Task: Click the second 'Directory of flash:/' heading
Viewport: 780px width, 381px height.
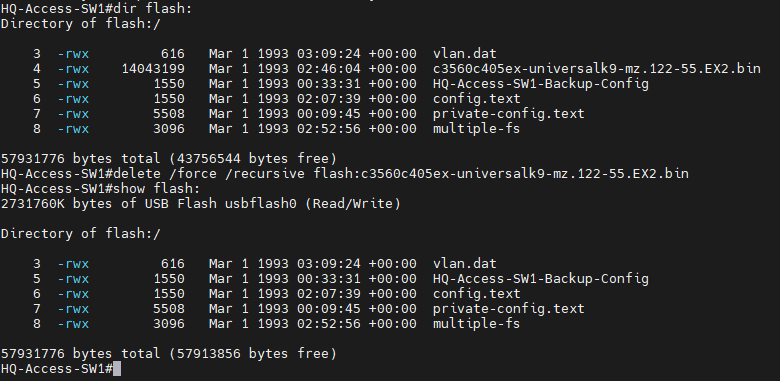Action: point(81,233)
